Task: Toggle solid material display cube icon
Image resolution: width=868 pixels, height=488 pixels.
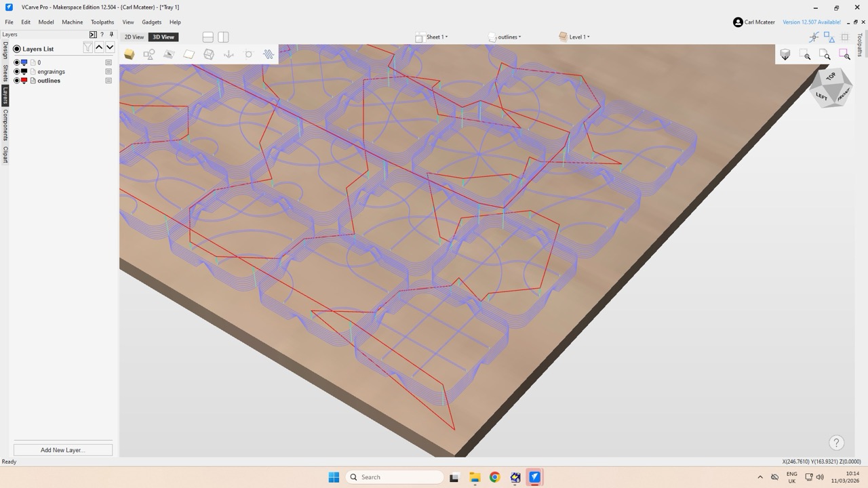Action: click(129, 54)
